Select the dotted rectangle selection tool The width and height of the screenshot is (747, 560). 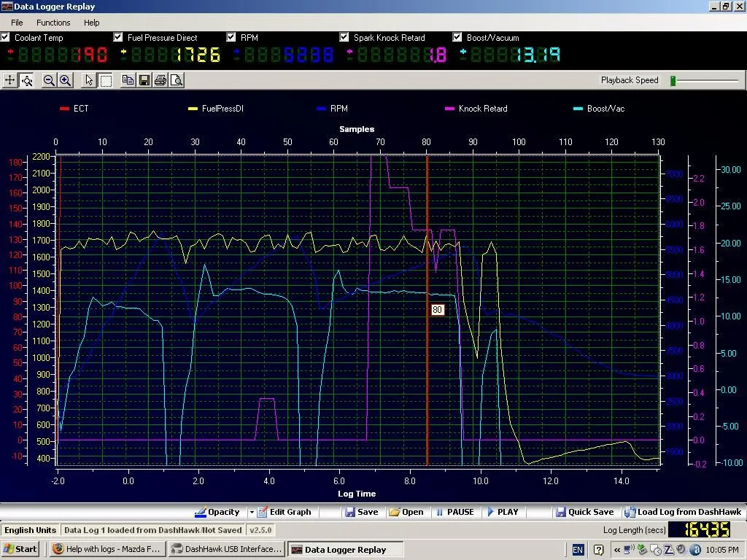pyautogui.click(x=106, y=80)
